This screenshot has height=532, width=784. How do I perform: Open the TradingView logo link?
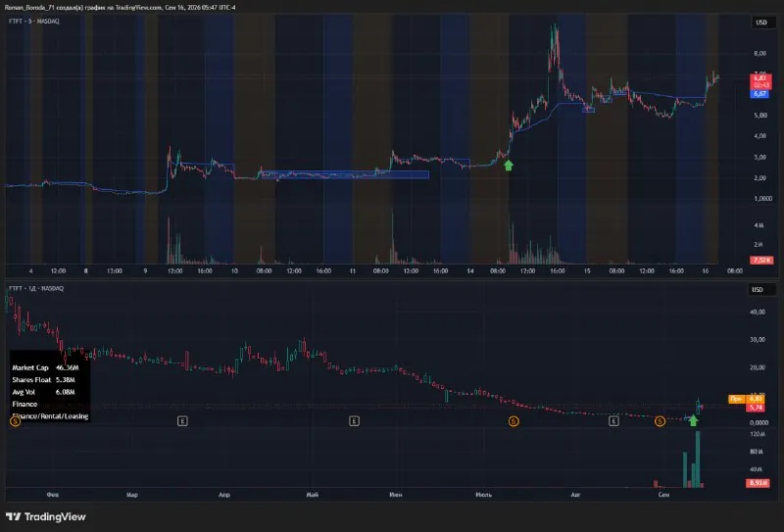pyautogui.click(x=46, y=516)
